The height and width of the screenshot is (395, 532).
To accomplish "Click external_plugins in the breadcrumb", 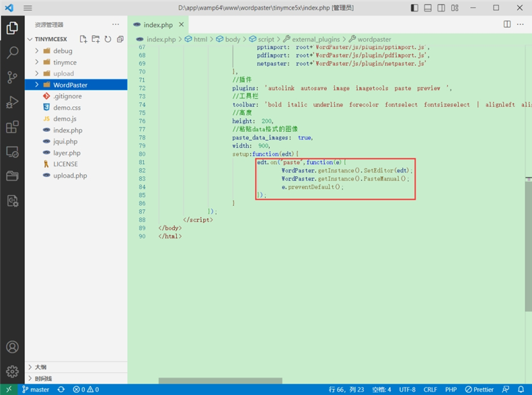I will coord(315,39).
